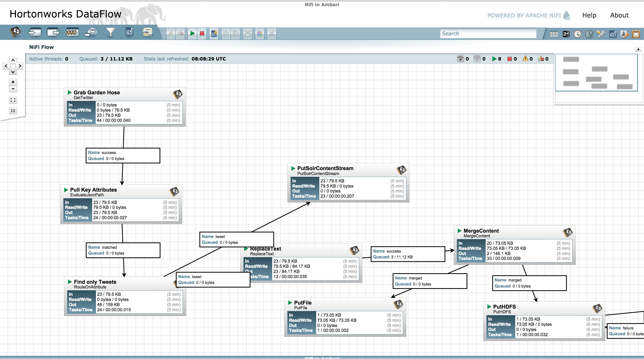The width and height of the screenshot is (644, 359).
Task: Zoom in with the plus button
Action: point(13,82)
